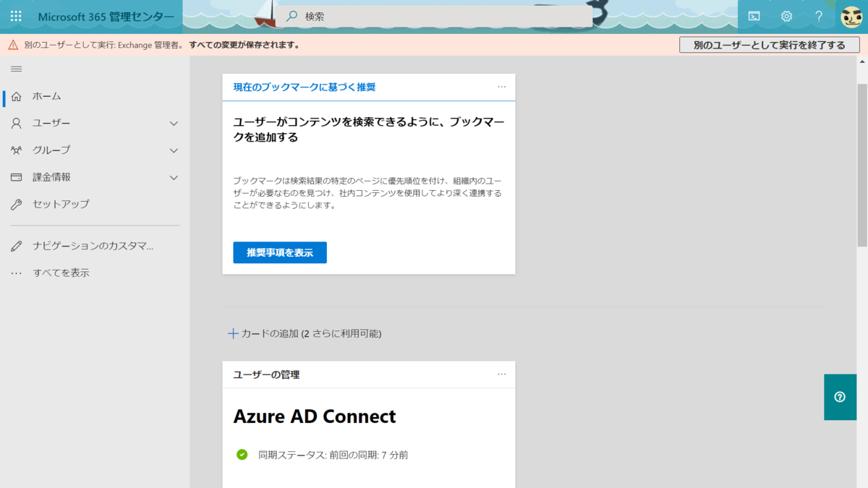868x488 pixels.
Task: Expand the 課金情報 menu chevron
Action: 174,177
